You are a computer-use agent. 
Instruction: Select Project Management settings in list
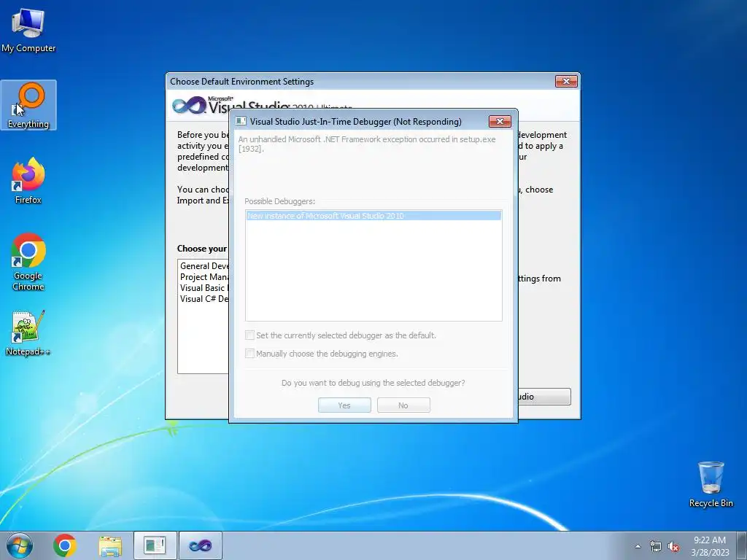pyautogui.click(x=204, y=277)
